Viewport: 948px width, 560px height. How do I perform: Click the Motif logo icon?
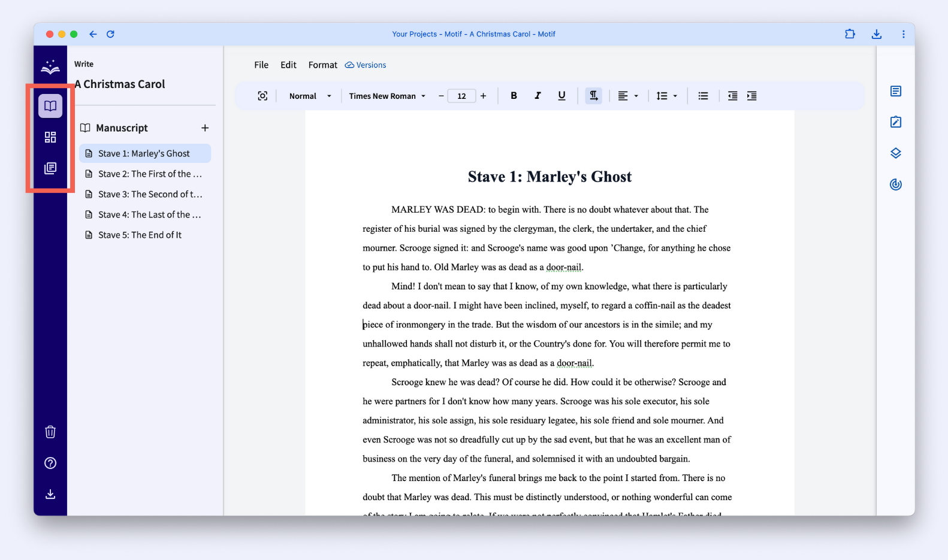[x=50, y=67]
